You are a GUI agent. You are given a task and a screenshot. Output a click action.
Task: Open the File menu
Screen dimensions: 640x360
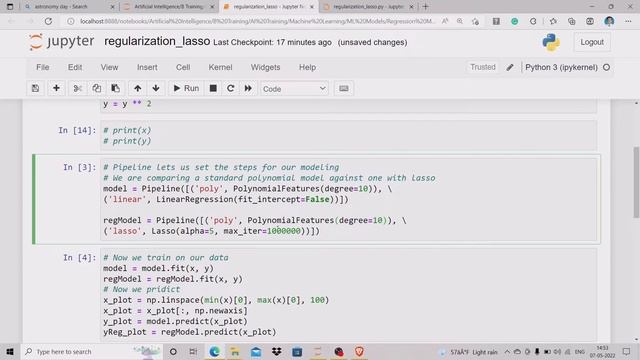click(42, 67)
